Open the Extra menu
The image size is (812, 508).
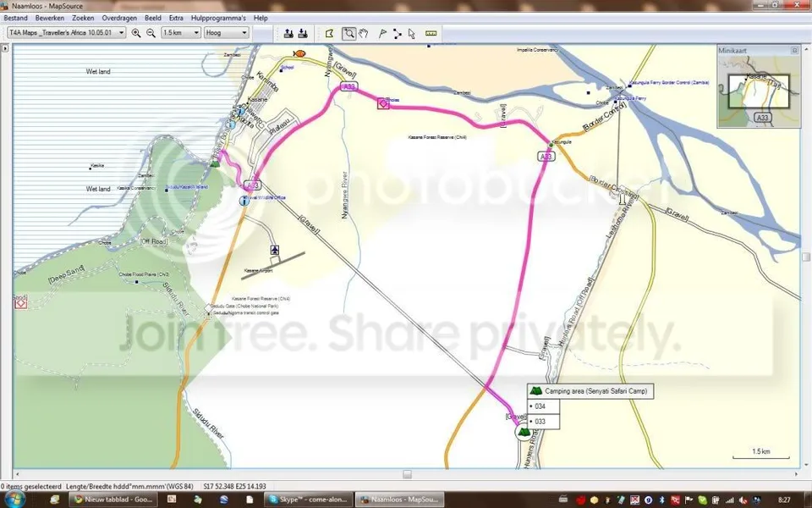[x=176, y=18]
